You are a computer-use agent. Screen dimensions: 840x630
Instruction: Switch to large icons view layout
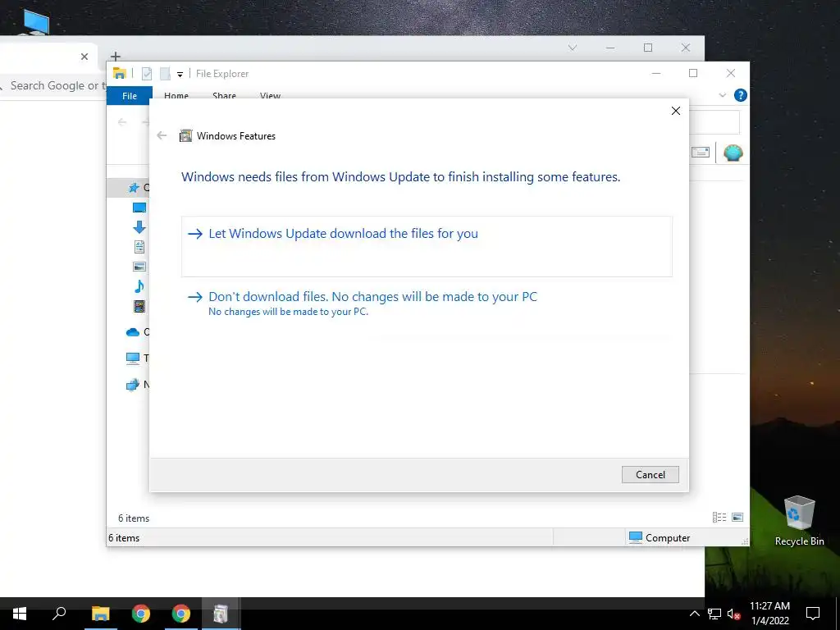[x=737, y=517]
